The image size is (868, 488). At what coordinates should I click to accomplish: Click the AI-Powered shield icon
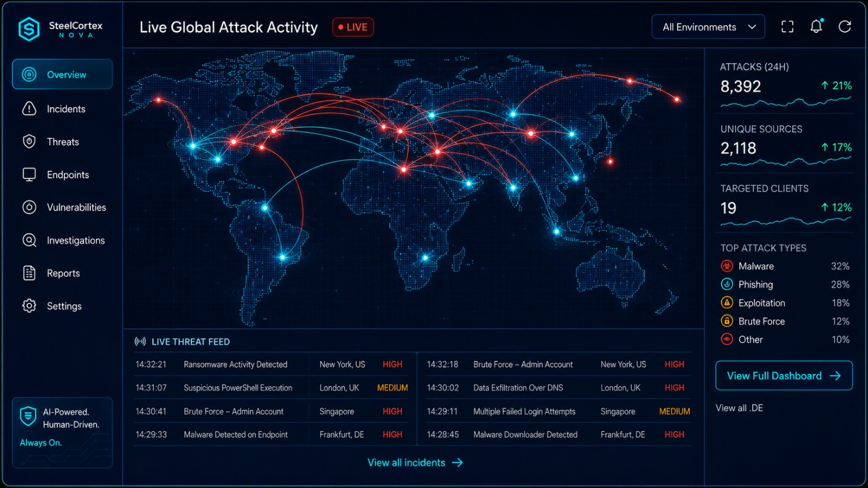pyautogui.click(x=28, y=417)
